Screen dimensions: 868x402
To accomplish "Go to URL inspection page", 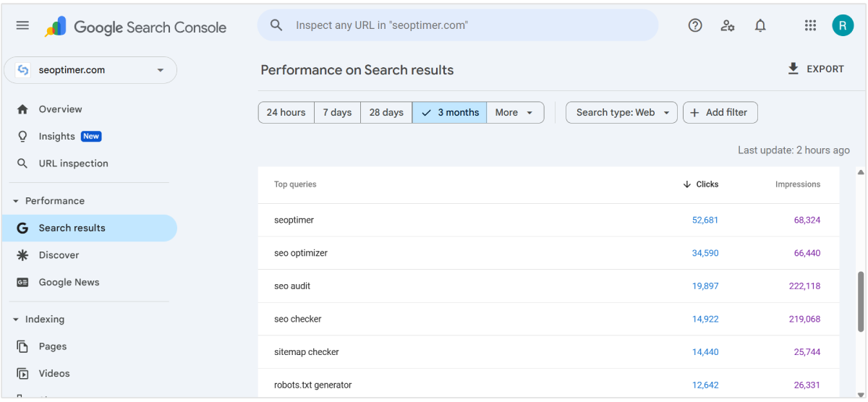I will (x=73, y=163).
